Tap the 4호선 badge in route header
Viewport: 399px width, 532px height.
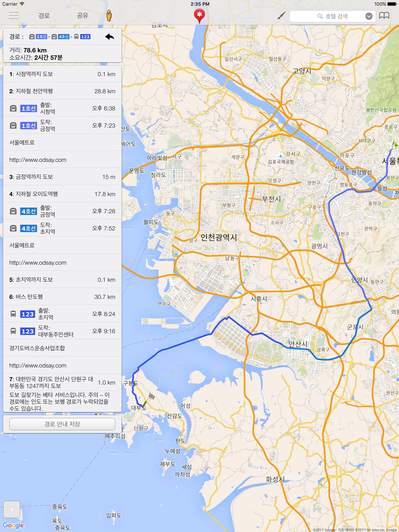point(64,37)
